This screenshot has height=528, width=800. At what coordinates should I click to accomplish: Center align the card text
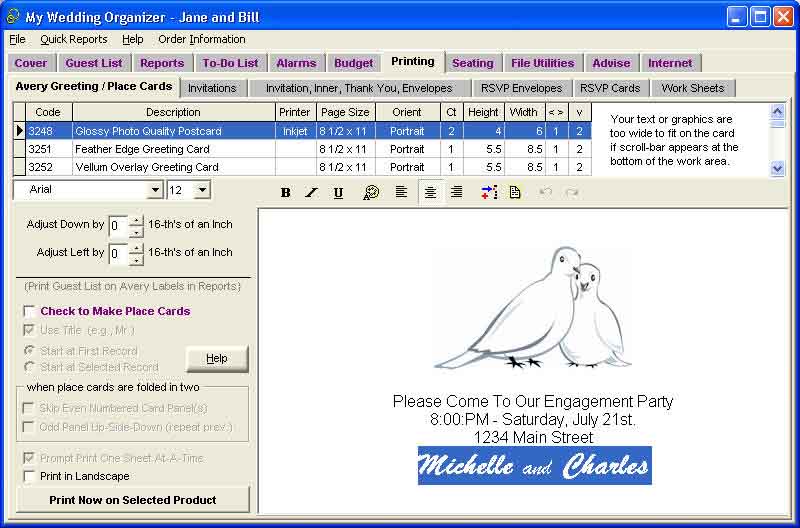pyautogui.click(x=430, y=192)
